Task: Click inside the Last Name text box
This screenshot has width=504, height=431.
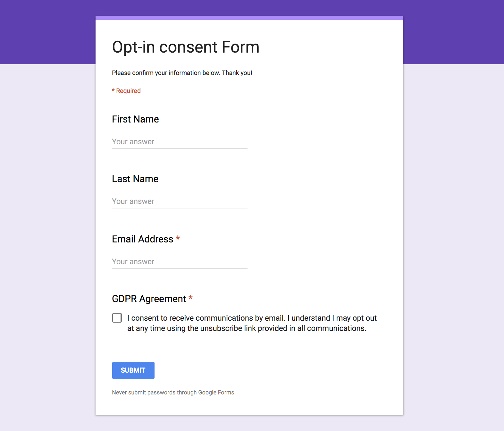Action: tap(179, 202)
